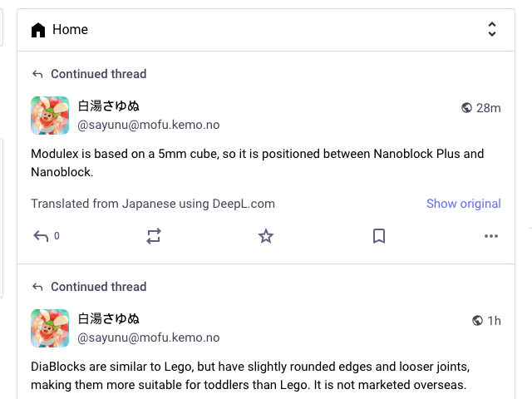Screen dimensions: 532x399
Task: Open @sayunu@mofu.kemo.no profile on first post
Action: point(149,125)
